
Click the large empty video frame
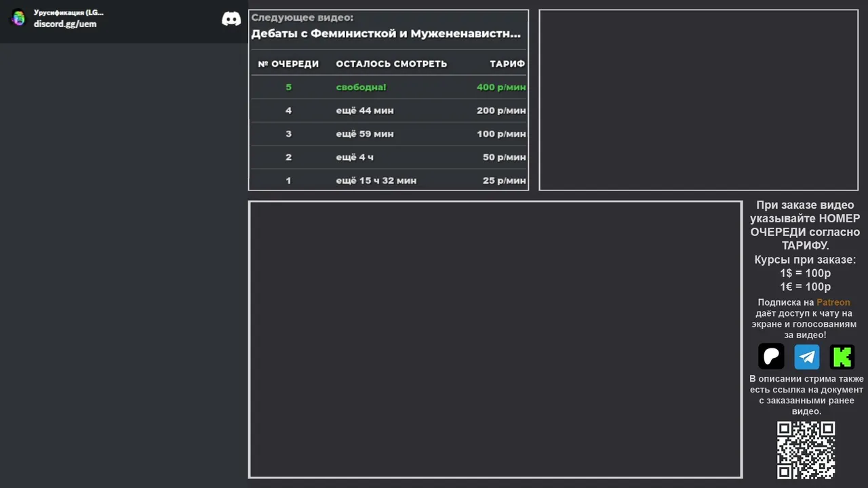pyautogui.click(x=495, y=340)
